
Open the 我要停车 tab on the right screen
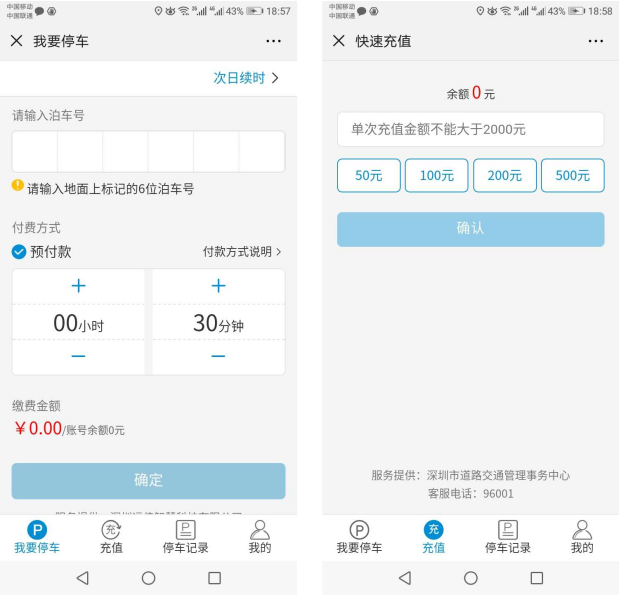[x=359, y=537]
